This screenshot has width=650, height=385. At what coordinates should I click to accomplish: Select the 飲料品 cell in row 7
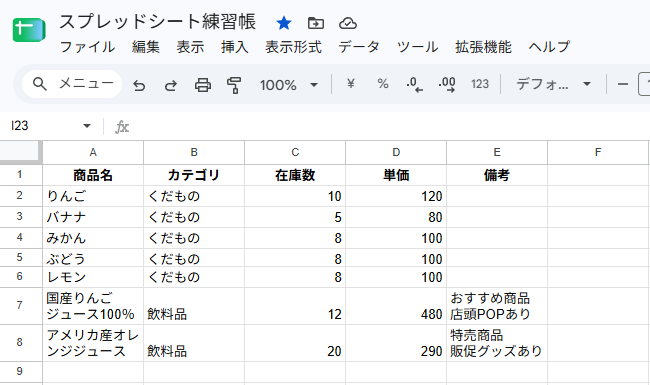click(194, 306)
